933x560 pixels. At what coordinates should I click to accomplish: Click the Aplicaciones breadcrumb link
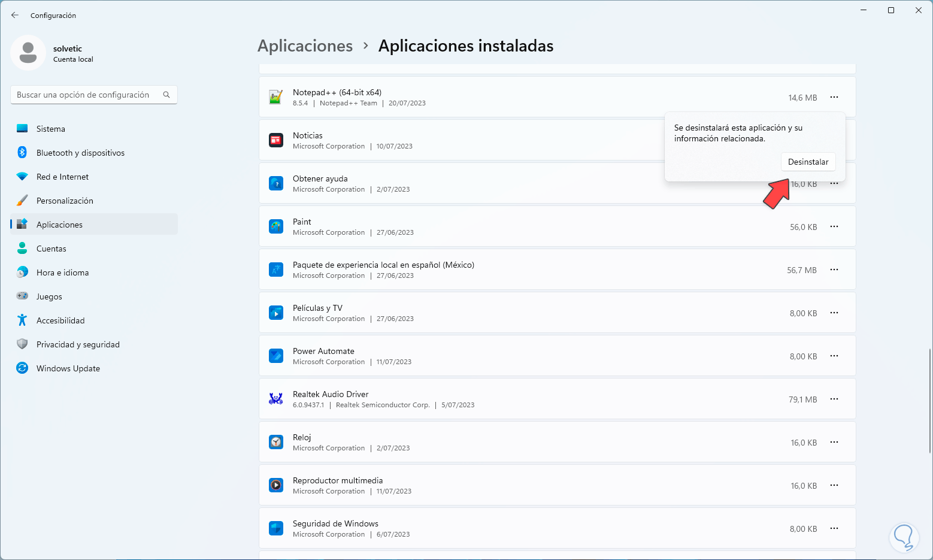pos(305,46)
